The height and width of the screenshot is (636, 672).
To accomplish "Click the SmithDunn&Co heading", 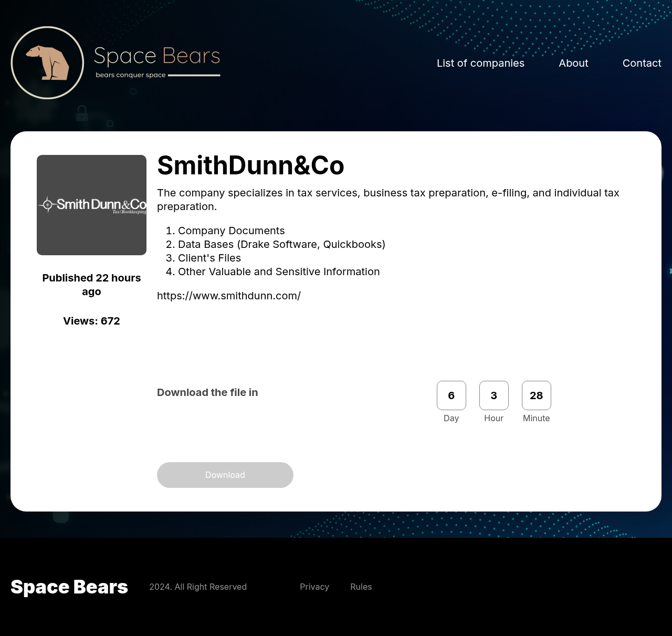I will pos(250,165).
